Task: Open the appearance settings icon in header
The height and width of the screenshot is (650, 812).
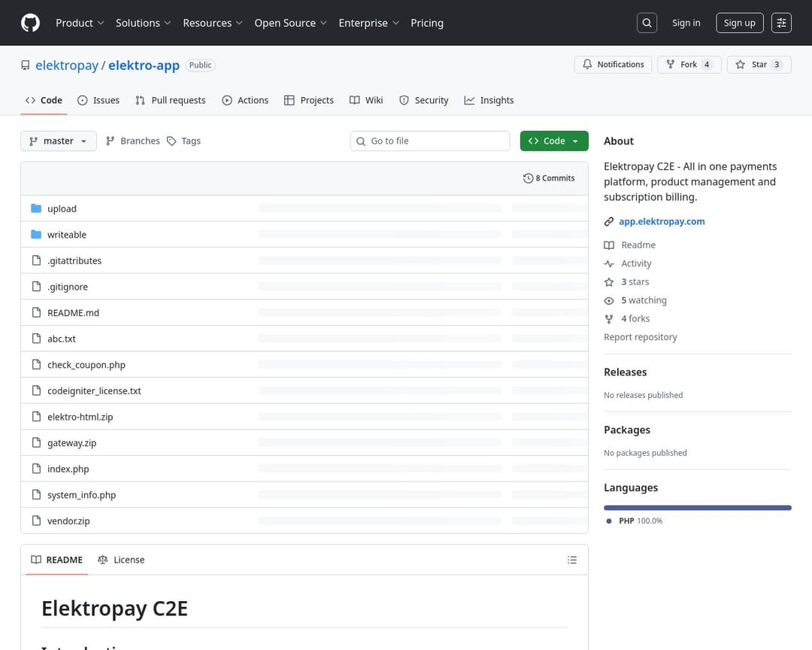Action: [x=781, y=23]
